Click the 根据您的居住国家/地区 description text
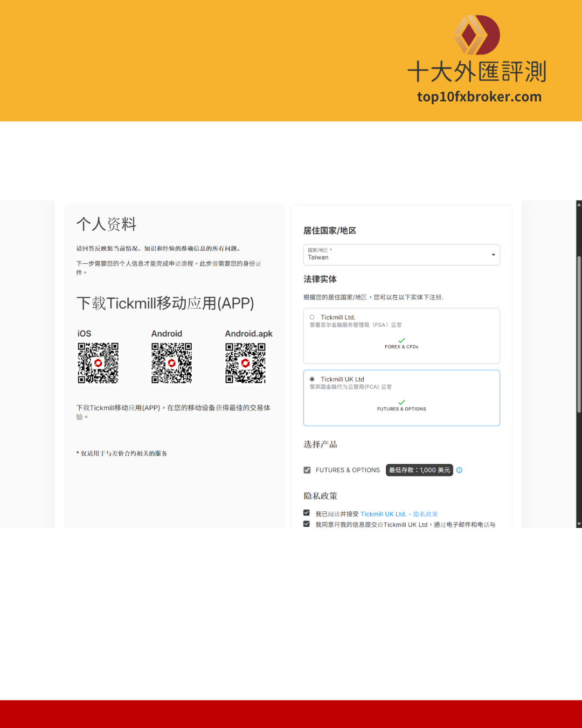582x728 pixels. click(373, 297)
